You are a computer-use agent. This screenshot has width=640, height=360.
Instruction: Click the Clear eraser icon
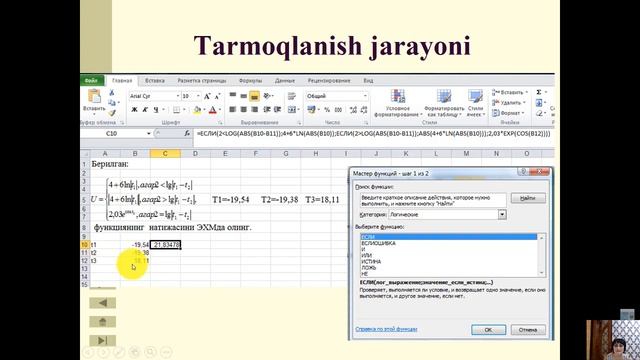[x=539, y=113]
